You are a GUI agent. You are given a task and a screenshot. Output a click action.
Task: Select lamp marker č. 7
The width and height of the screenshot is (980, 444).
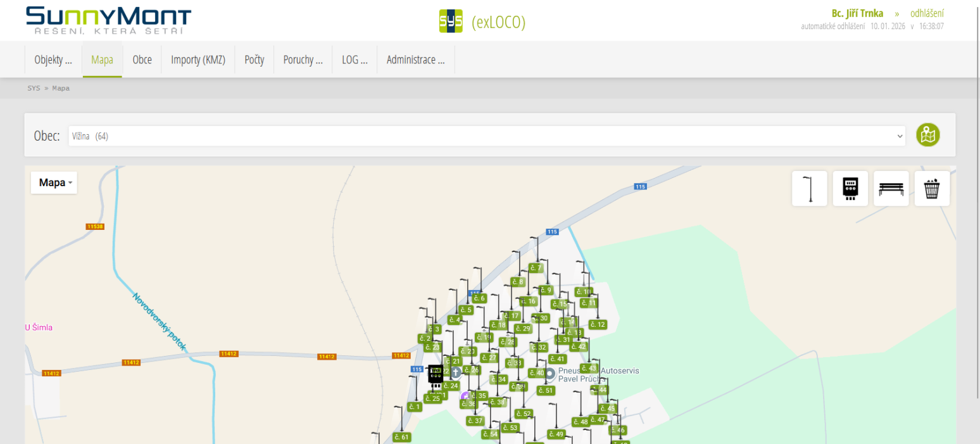pyautogui.click(x=536, y=268)
